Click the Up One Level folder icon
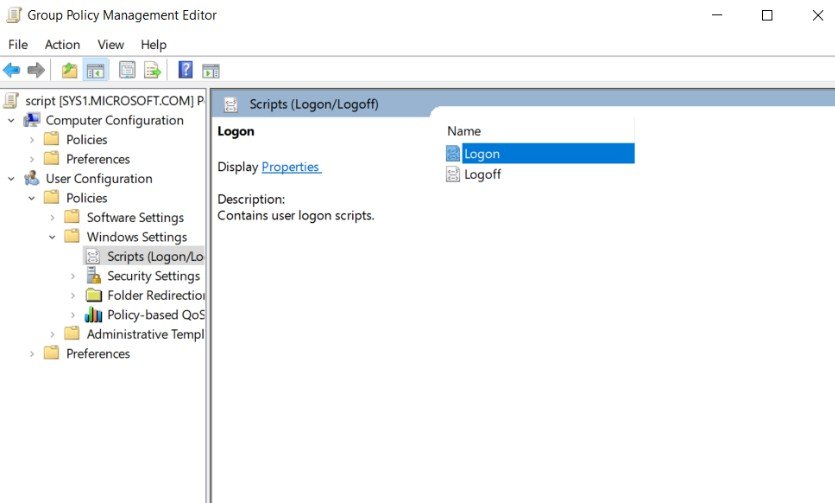Screen dimensions: 835x503 click(x=69, y=70)
